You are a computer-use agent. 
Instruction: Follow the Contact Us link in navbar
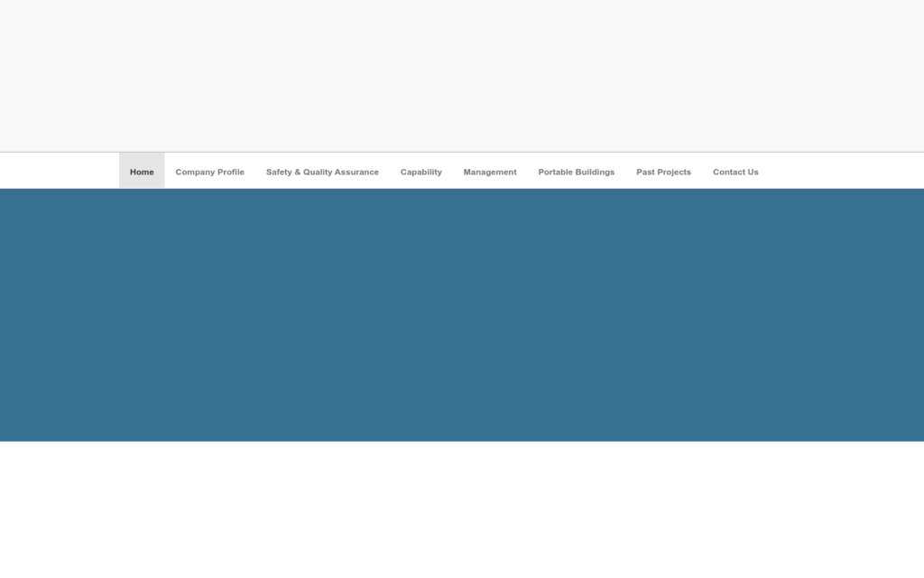click(x=735, y=172)
